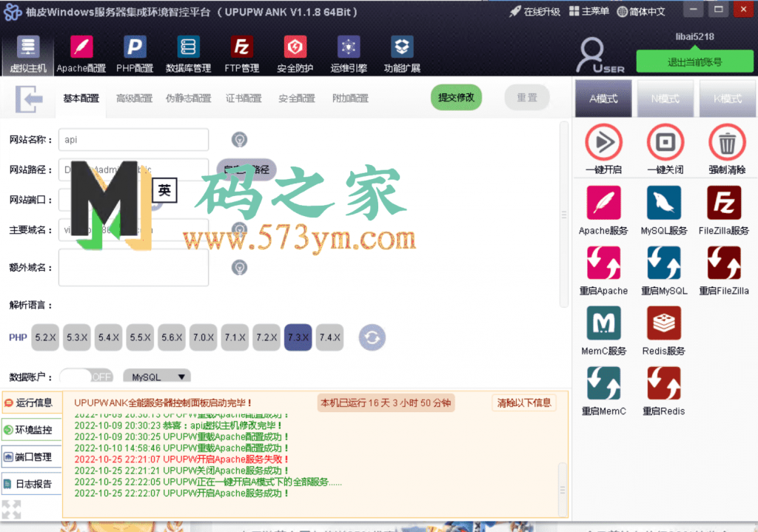Open PHP配置 settings

coord(135,53)
